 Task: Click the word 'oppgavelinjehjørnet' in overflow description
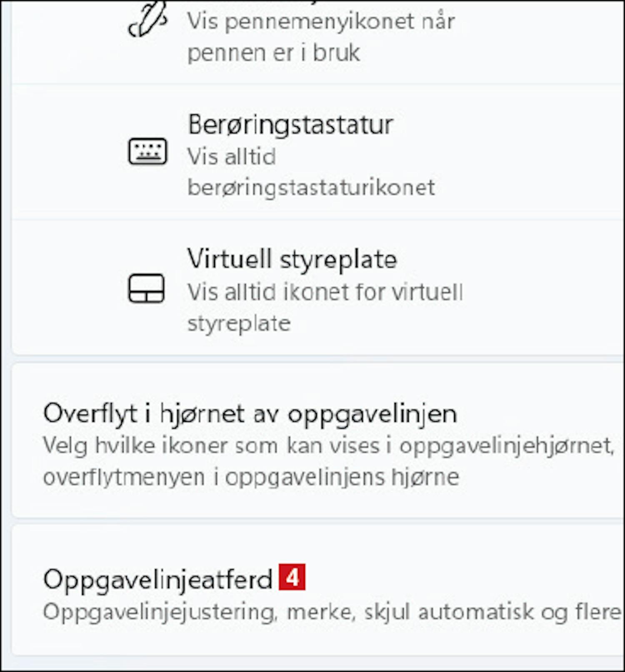pyautogui.click(x=507, y=447)
